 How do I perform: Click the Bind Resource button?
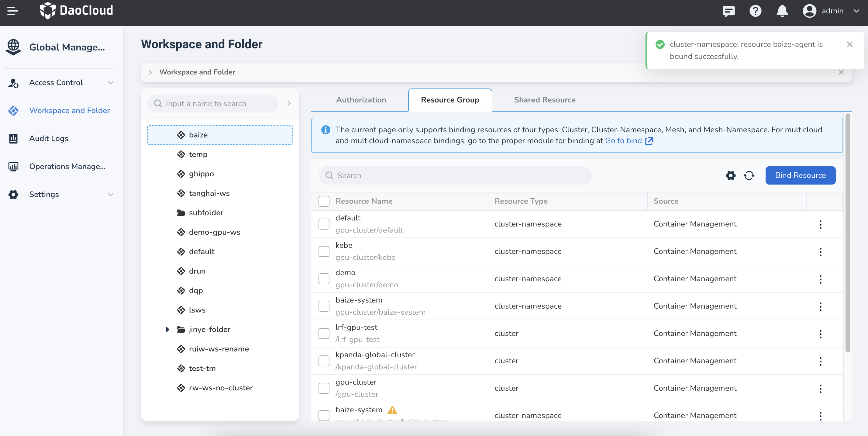click(800, 175)
